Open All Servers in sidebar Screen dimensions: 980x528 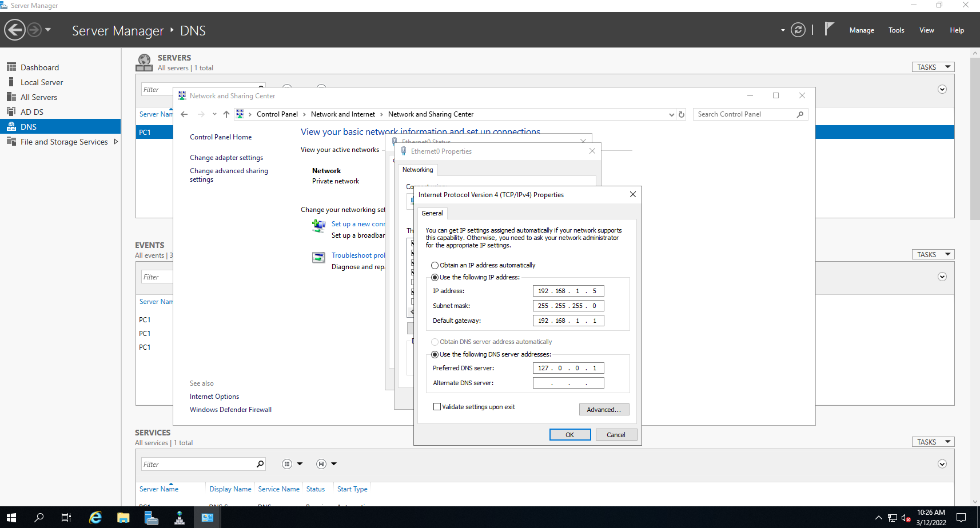[x=39, y=97]
